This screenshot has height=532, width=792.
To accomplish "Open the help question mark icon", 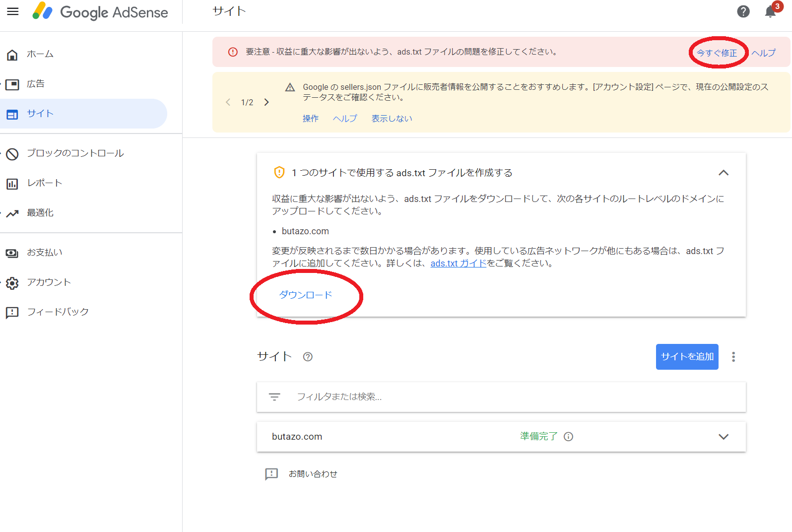I will (x=743, y=11).
